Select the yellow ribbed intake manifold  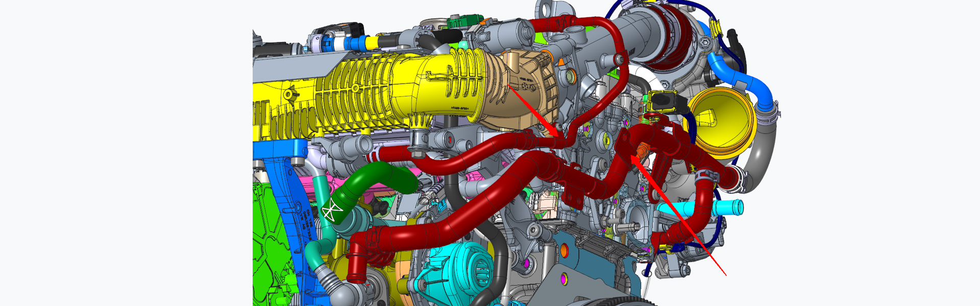click(357, 97)
